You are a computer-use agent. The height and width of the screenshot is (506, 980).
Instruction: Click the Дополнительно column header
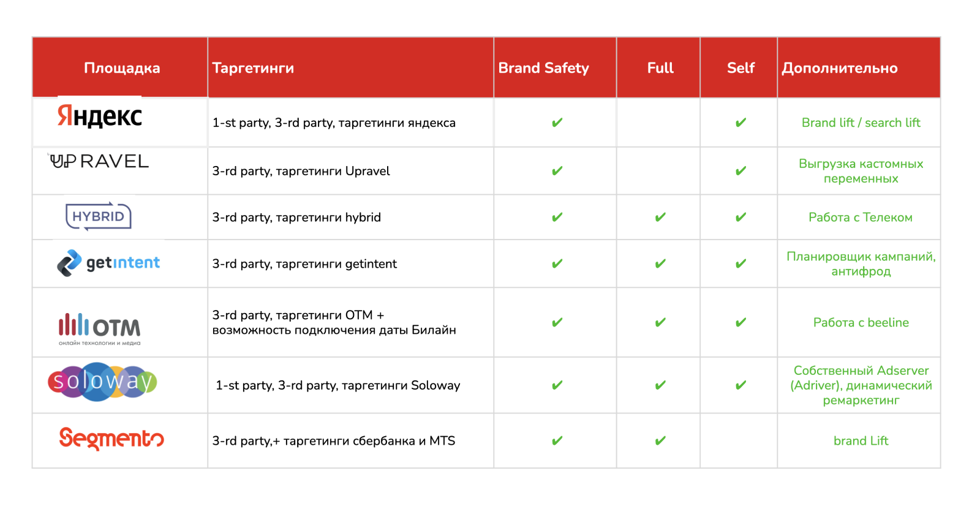tap(839, 68)
